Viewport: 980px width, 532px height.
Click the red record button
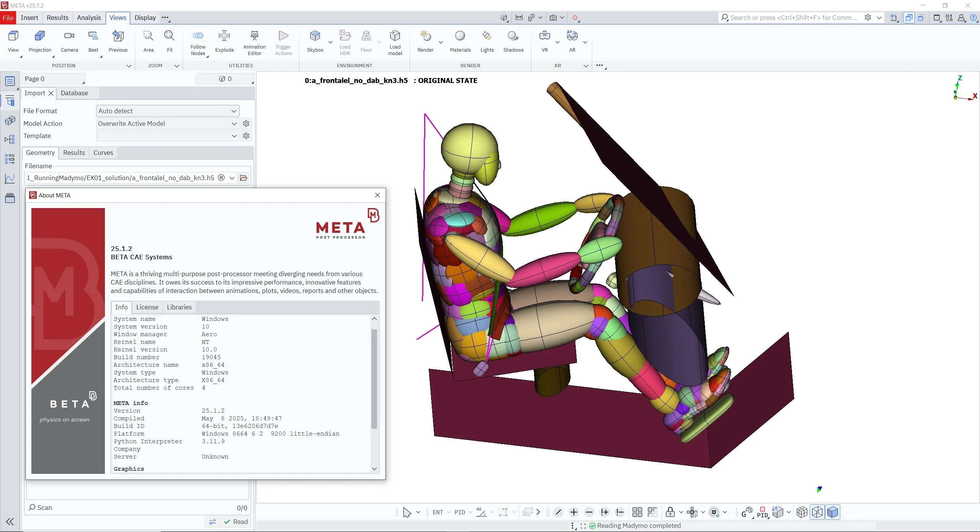tap(575, 18)
